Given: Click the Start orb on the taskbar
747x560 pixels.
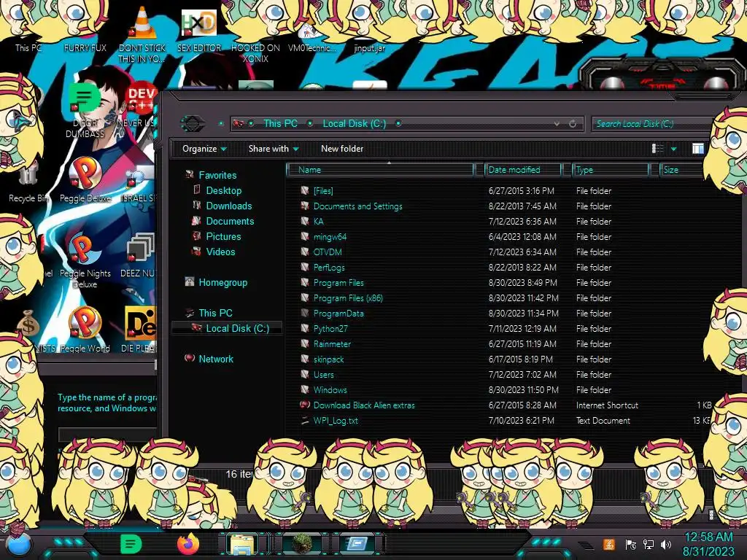Looking at the screenshot, I should tap(19, 545).
